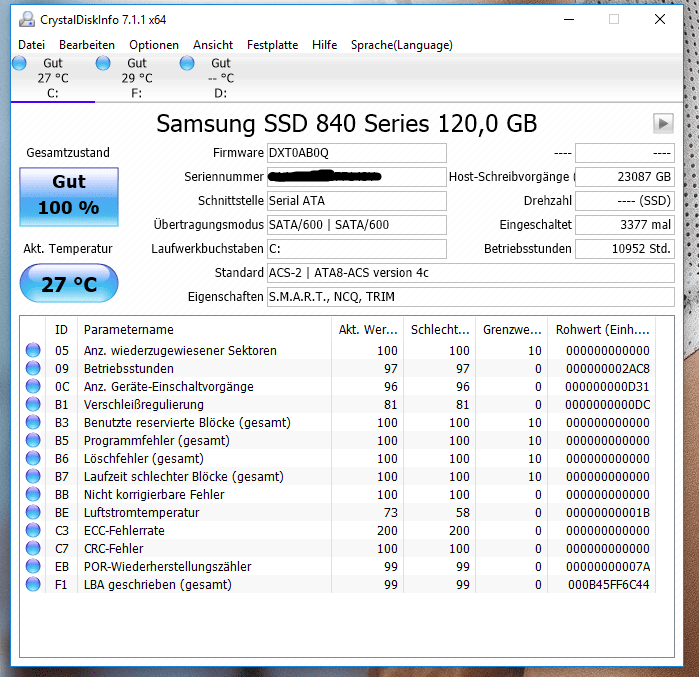Click status orb for Nicht korrigierbare Fehler row

pyautogui.click(x=33, y=494)
